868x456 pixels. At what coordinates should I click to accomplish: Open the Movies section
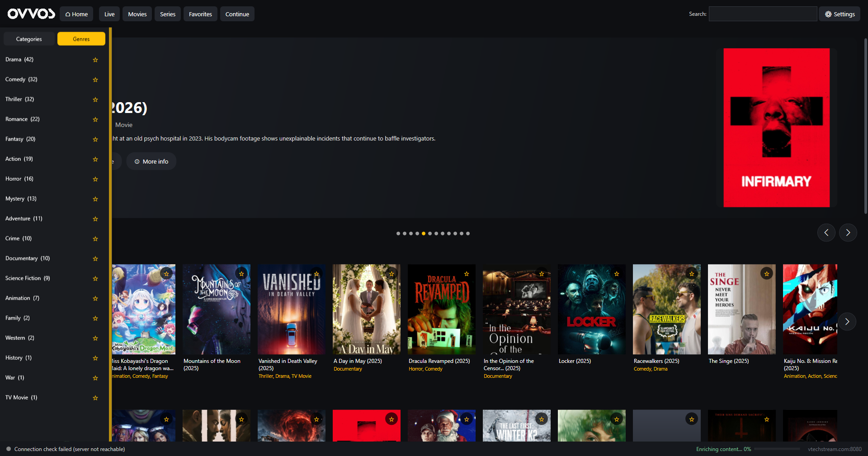137,14
